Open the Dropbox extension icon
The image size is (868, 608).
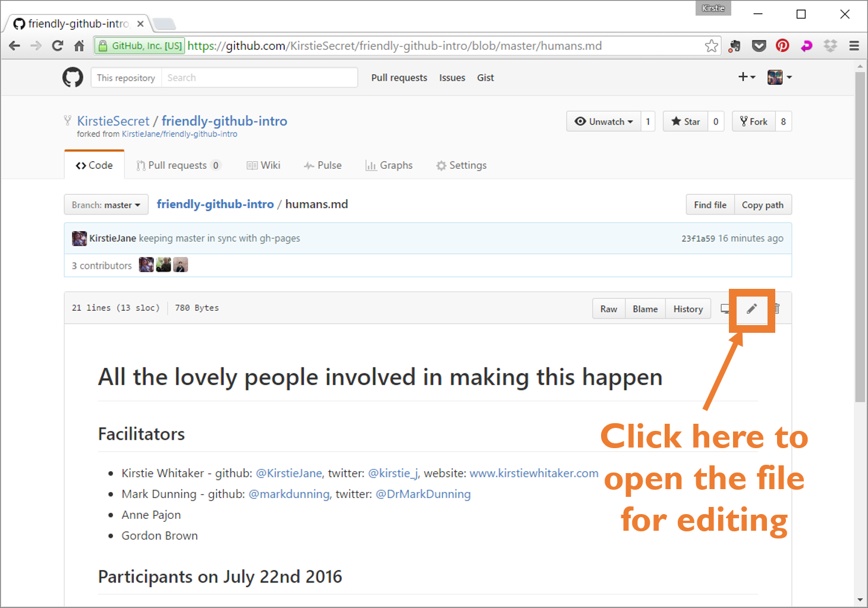[831, 46]
